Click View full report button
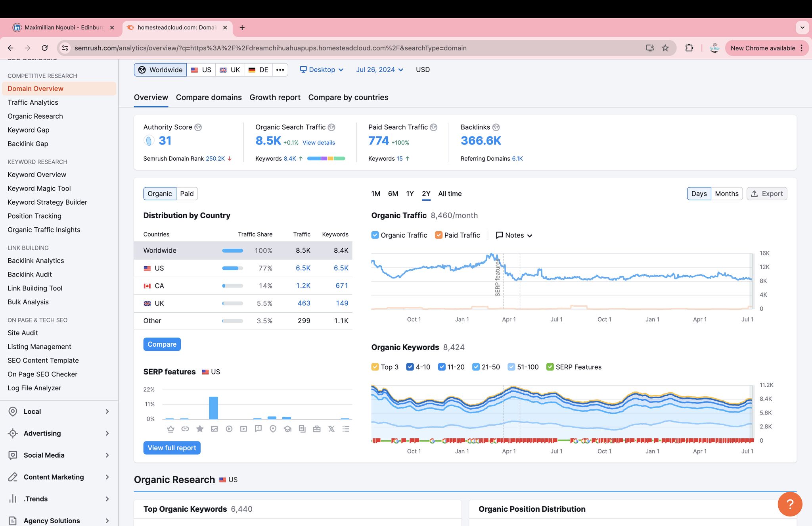812x526 pixels. pos(172,448)
